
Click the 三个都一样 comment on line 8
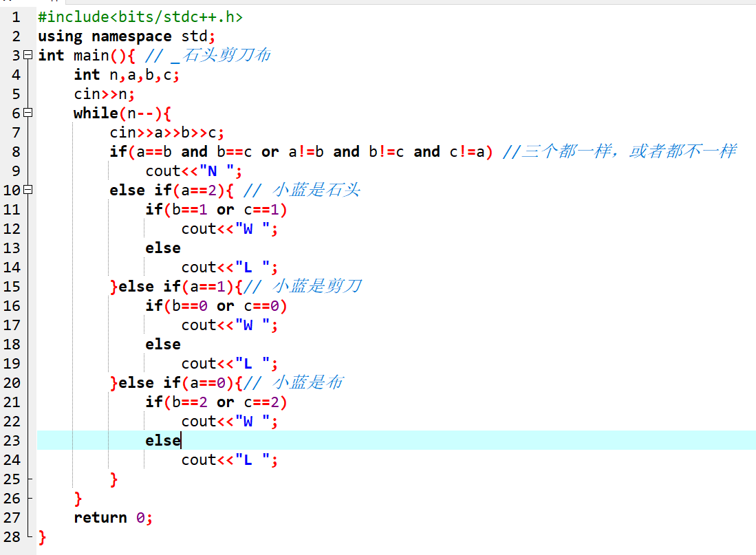[x=628, y=151]
